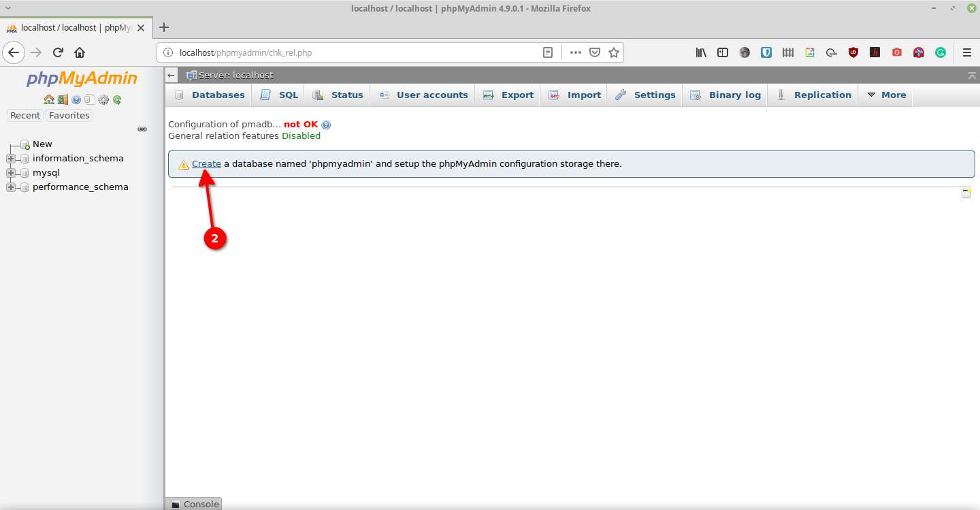Open the Status tab

point(338,95)
